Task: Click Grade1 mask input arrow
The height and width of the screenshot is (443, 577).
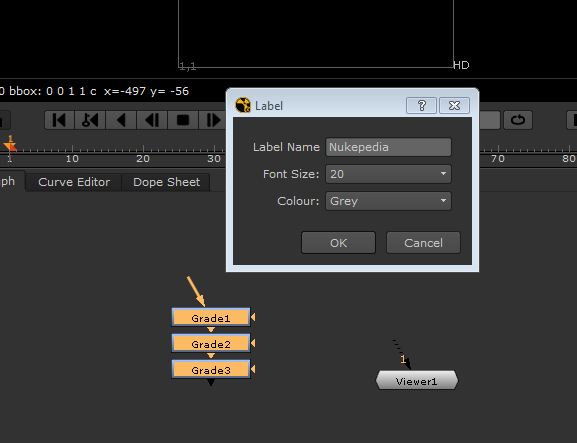Action: point(253,317)
